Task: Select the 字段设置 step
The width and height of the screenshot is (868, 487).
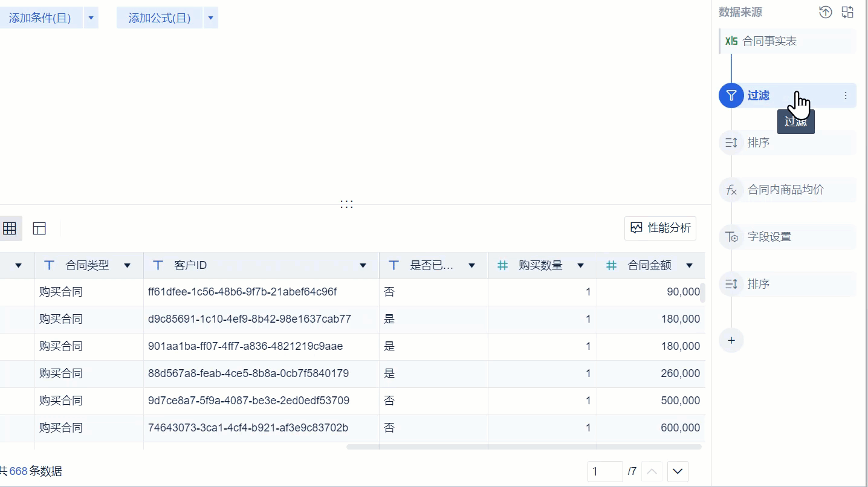Action: tap(788, 237)
